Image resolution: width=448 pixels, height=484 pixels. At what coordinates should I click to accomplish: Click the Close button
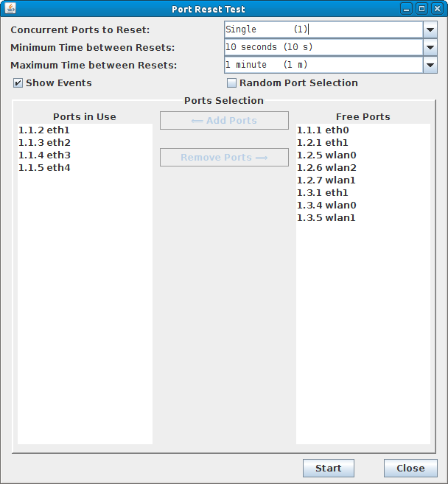(x=410, y=469)
